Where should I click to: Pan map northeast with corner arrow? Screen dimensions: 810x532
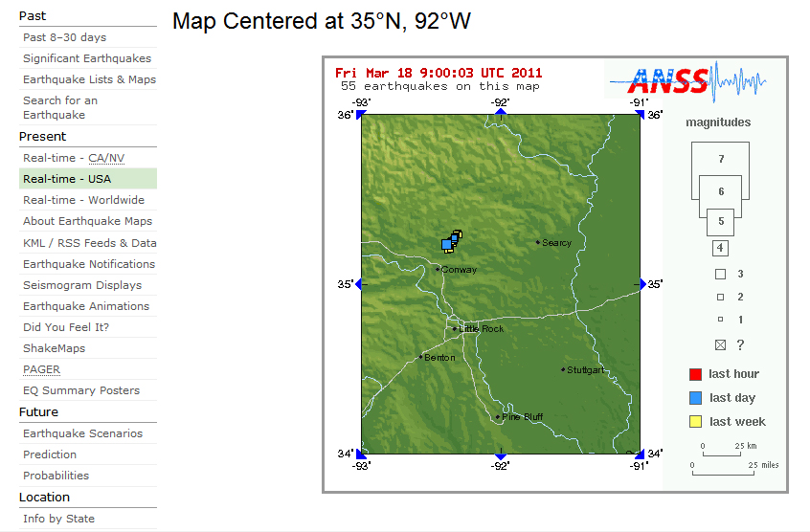tap(641, 114)
